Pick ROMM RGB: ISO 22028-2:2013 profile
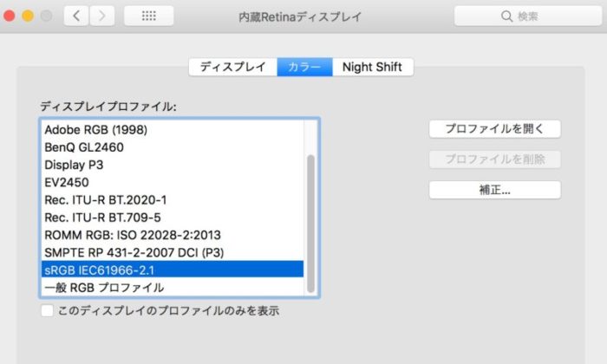 pos(173,235)
